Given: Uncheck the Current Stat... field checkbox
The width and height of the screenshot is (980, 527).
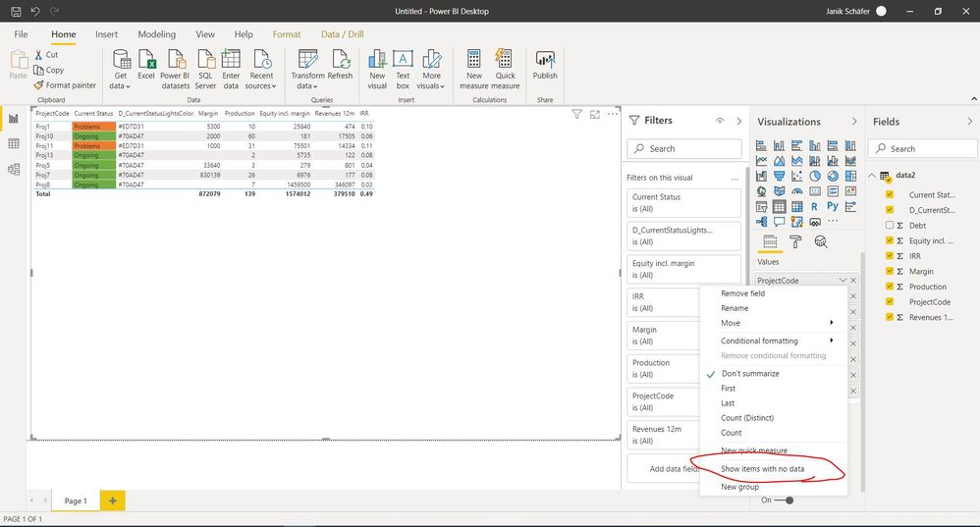Looking at the screenshot, I should [x=890, y=194].
